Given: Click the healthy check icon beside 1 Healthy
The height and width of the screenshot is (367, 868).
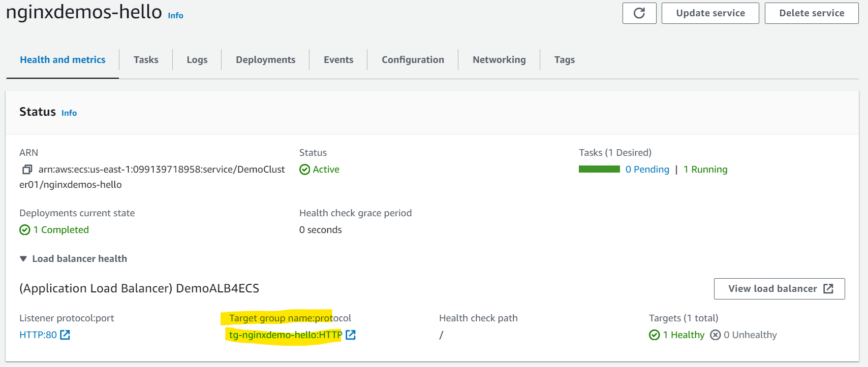Looking at the screenshot, I should point(655,335).
